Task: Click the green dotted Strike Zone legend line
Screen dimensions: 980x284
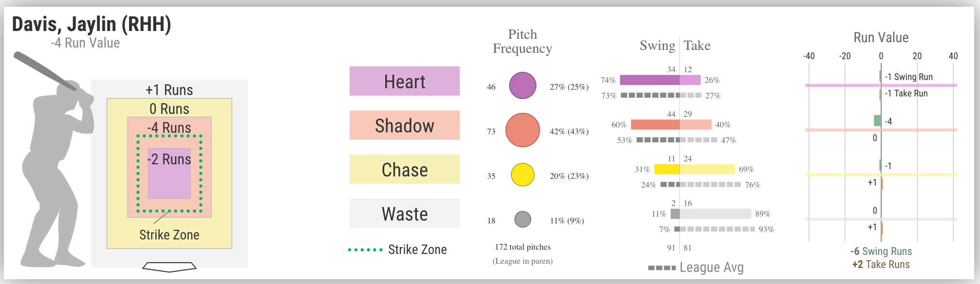Action: pyautogui.click(x=365, y=250)
